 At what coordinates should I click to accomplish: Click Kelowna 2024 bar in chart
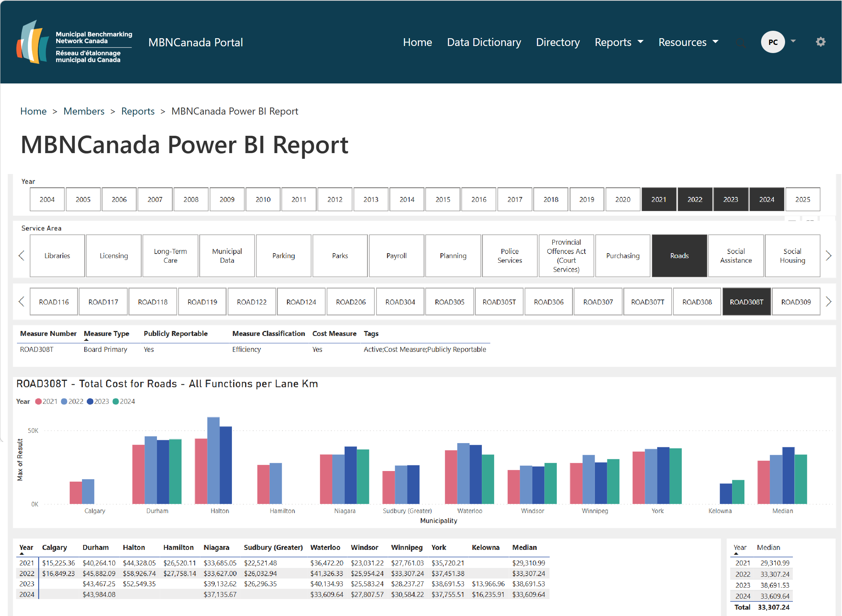738,492
